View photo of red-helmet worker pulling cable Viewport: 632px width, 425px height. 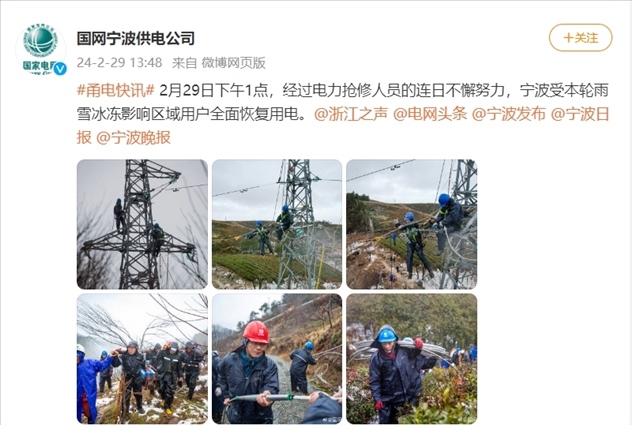(277, 358)
